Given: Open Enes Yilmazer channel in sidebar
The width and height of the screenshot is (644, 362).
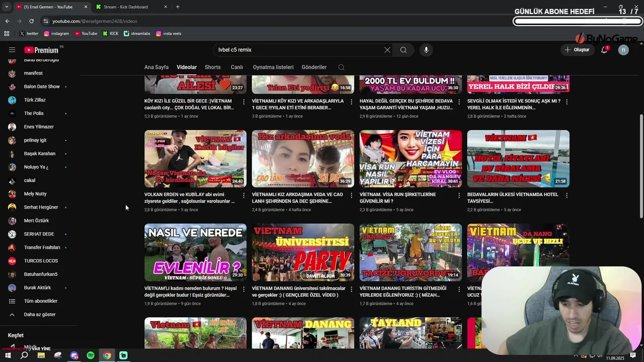Looking at the screenshot, I should 39,127.
